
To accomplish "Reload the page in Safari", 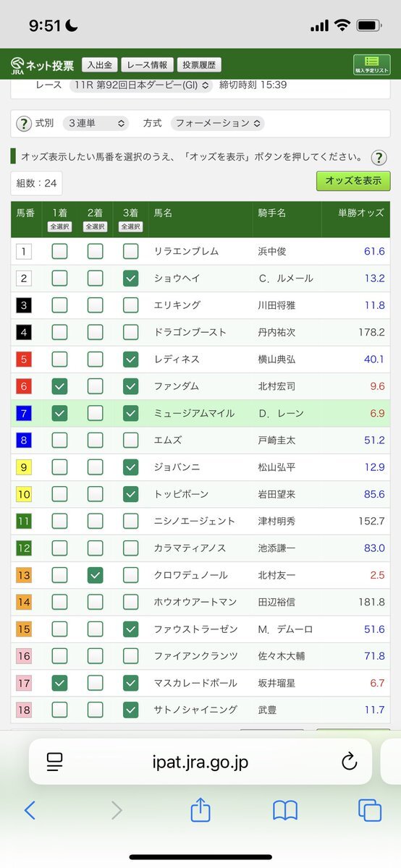I will [x=349, y=761].
